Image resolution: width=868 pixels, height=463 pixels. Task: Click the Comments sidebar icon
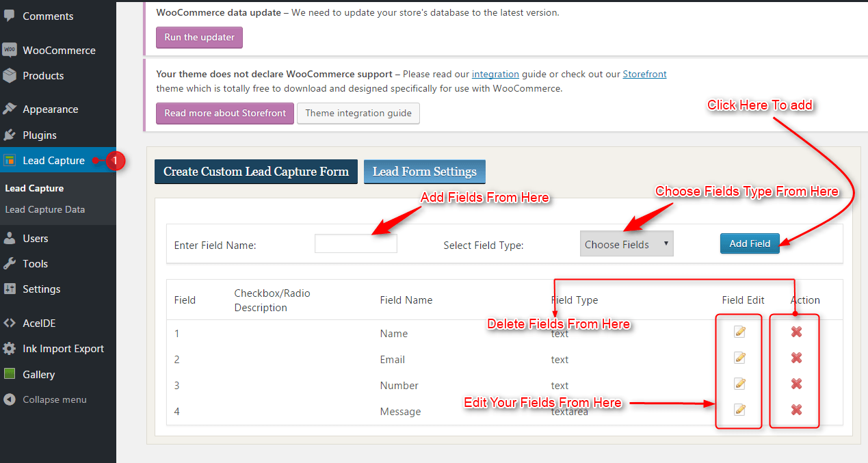click(x=10, y=16)
